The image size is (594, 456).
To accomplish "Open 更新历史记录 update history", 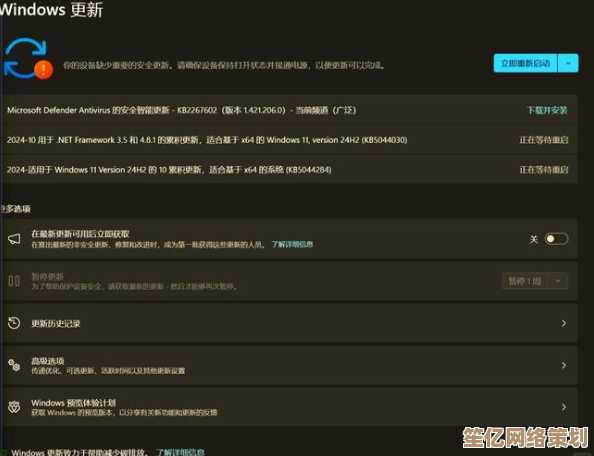I will [x=289, y=323].
